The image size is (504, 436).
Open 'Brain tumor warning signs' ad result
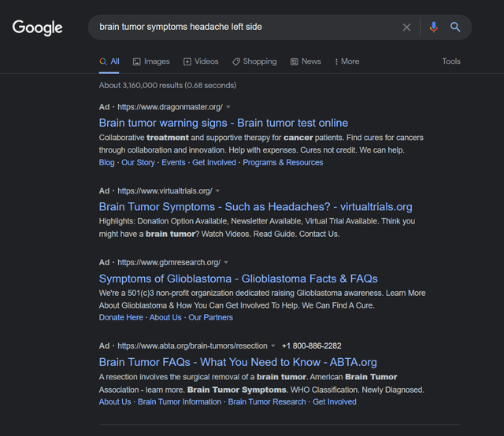point(223,123)
